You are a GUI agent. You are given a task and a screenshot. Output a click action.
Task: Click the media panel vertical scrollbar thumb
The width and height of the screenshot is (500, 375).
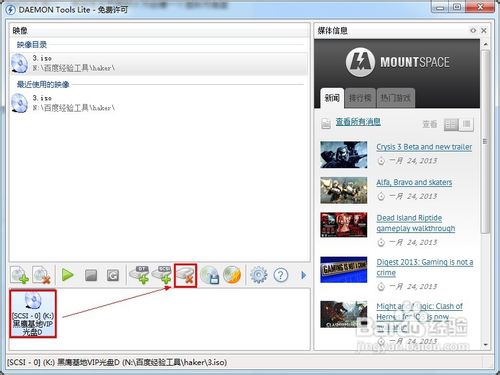click(x=486, y=142)
